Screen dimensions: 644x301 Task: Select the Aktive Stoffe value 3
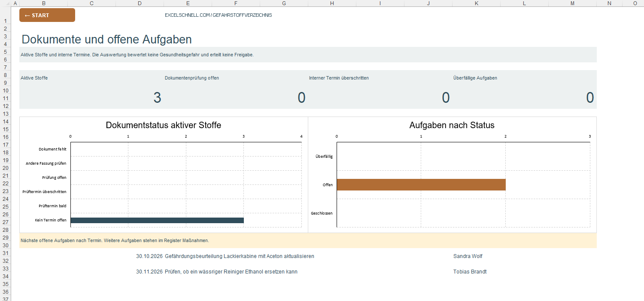point(157,98)
